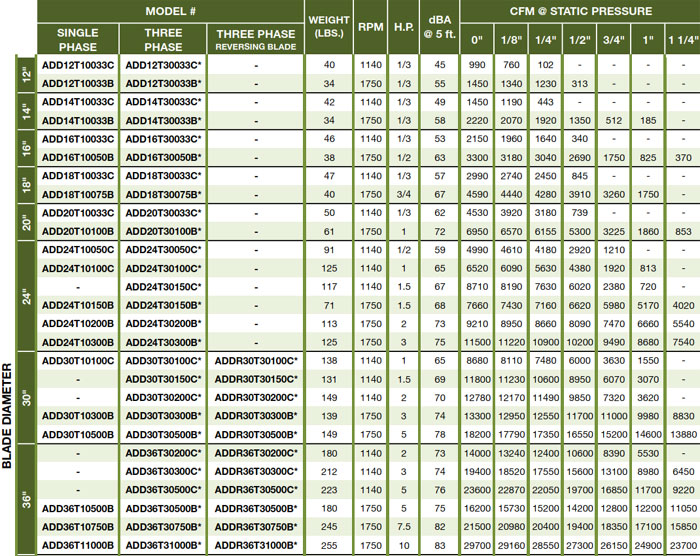Image resolution: width=700 pixels, height=556 pixels.
Task: Click CFM value 23700
Action: (683, 545)
